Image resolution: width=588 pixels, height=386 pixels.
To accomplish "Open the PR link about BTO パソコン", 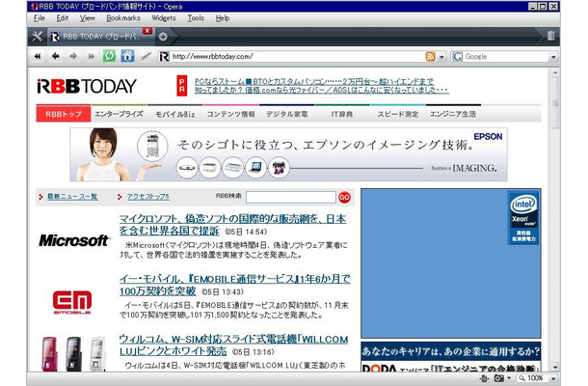I will [x=314, y=81].
